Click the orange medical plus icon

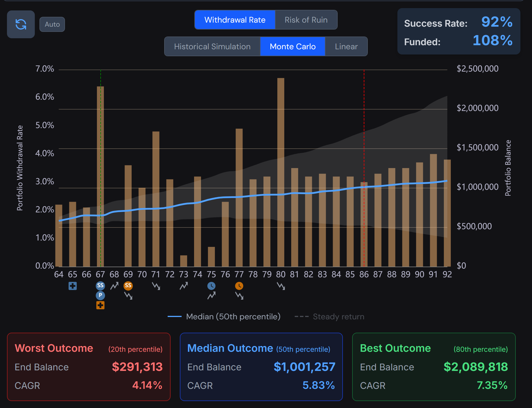(x=100, y=305)
